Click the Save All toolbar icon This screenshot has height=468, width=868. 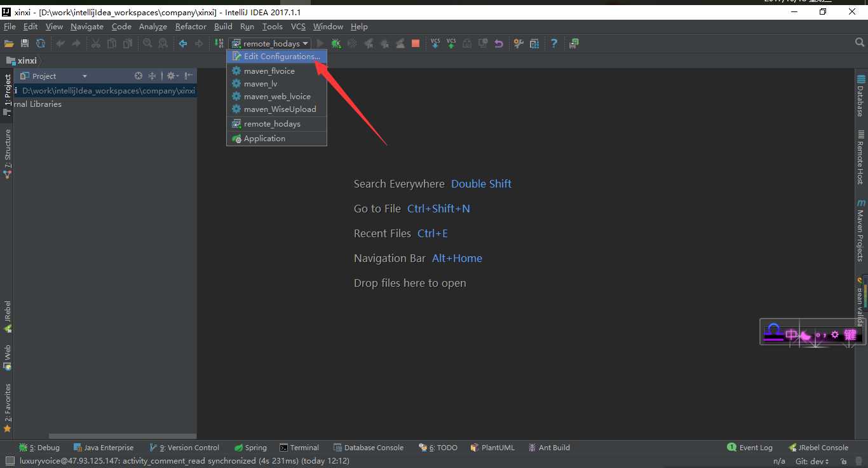click(25, 43)
